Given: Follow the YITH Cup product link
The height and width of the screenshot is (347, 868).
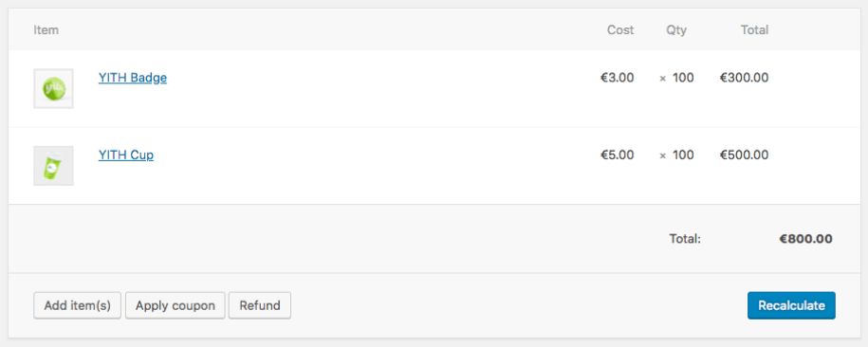Looking at the screenshot, I should click(x=125, y=155).
